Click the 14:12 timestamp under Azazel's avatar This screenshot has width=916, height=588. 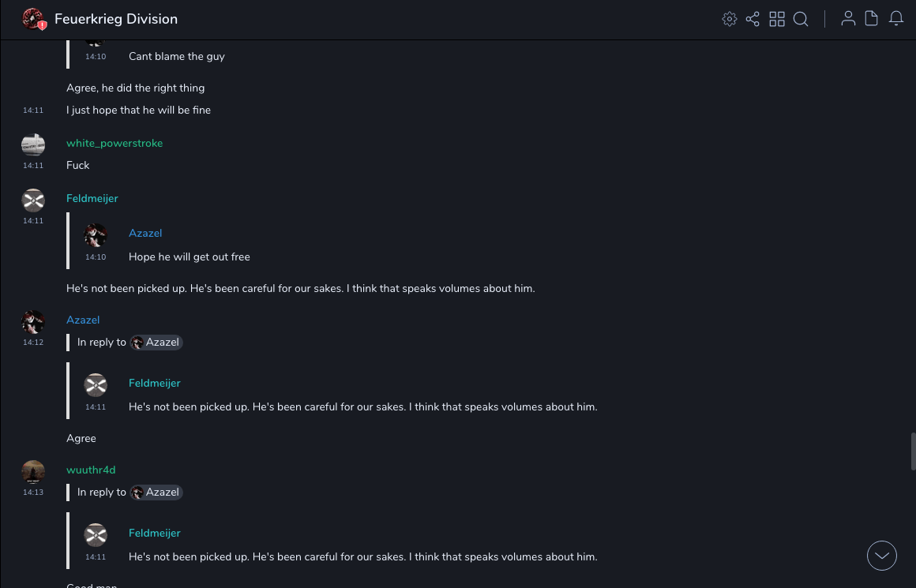click(x=33, y=343)
